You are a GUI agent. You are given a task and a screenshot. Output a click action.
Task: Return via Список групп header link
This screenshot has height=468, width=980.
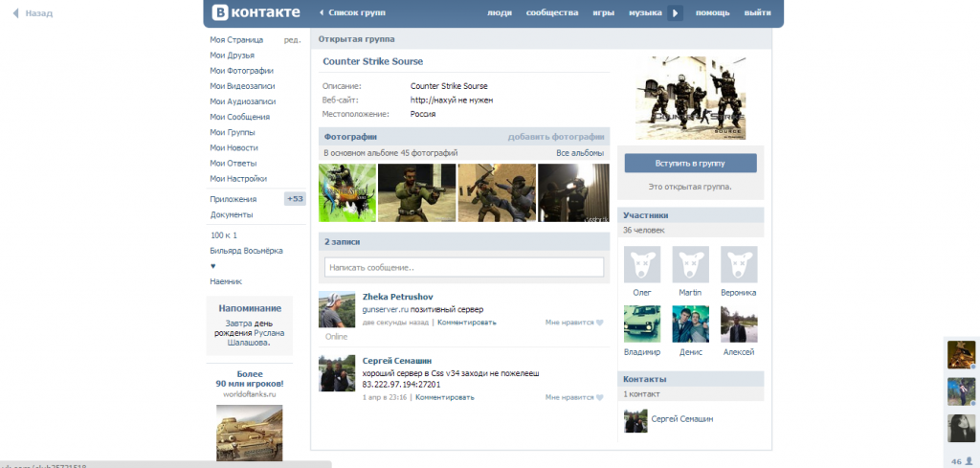tap(356, 13)
